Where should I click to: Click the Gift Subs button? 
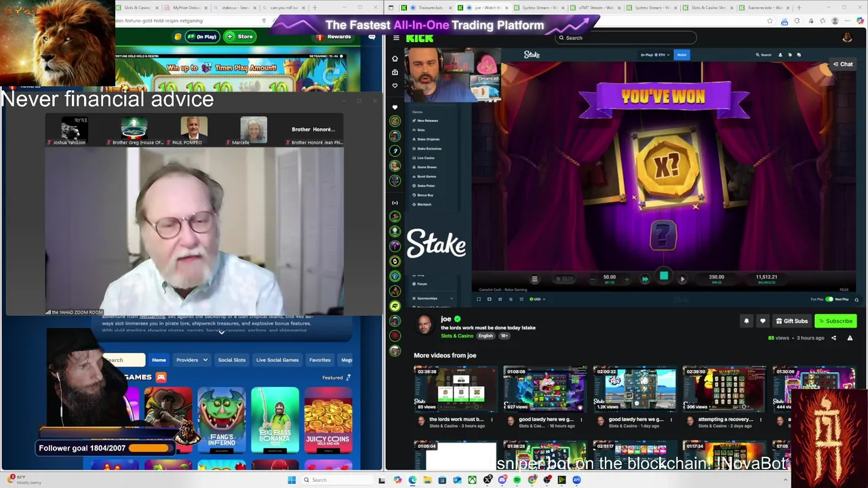[792, 321]
